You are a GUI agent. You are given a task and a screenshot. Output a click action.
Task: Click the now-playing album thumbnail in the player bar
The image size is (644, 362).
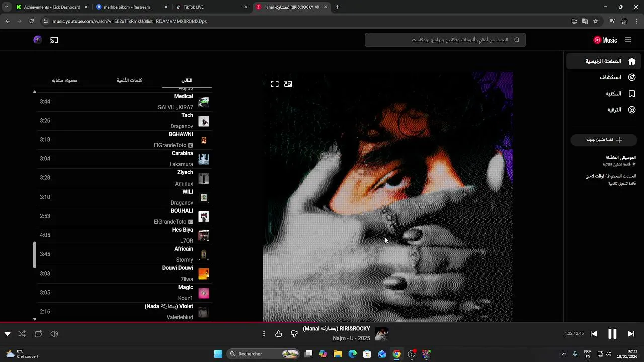pos(382,334)
